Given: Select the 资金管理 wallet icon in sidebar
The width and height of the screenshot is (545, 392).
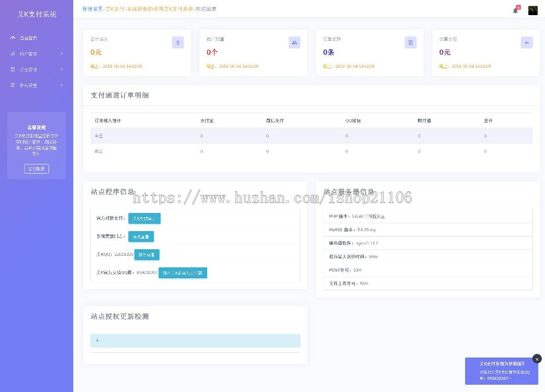Looking at the screenshot, I should [x=13, y=68].
